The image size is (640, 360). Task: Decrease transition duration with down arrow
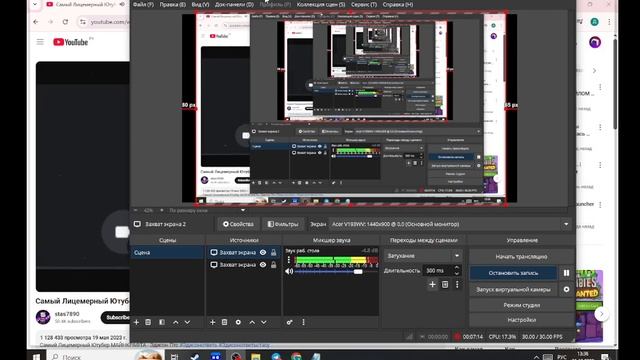tap(457, 273)
